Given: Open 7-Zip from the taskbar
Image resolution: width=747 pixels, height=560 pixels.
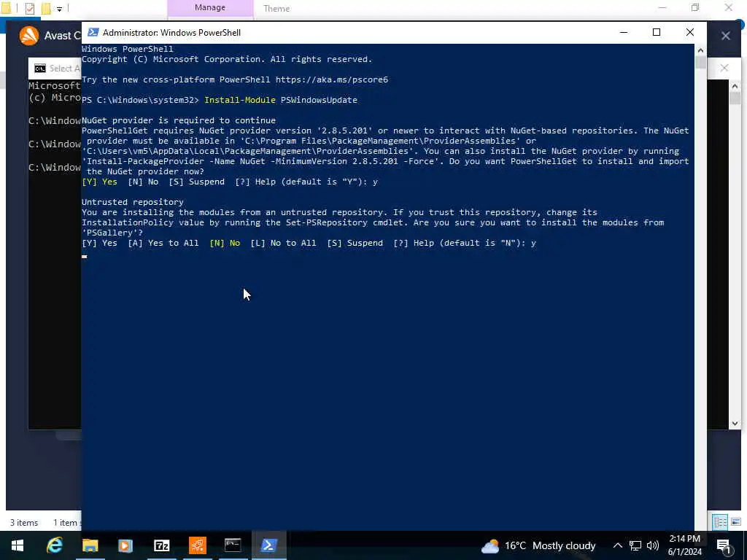Looking at the screenshot, I should coord(161,545).
